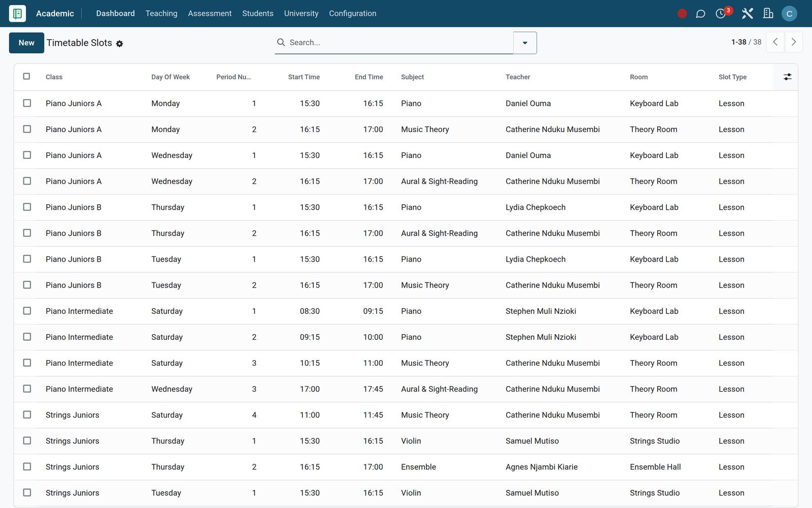The height and width of the screenshot is (508, 812).
Task: Open row with Lydia Chepkoech on Tuesday
Action: point(535,259)
